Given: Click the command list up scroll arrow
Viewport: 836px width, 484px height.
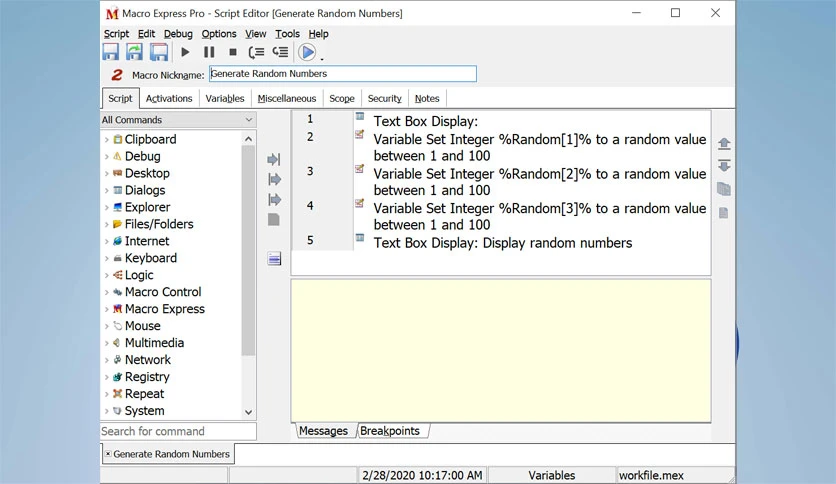Looking at the screenshot, I should (x=248, y=139).
